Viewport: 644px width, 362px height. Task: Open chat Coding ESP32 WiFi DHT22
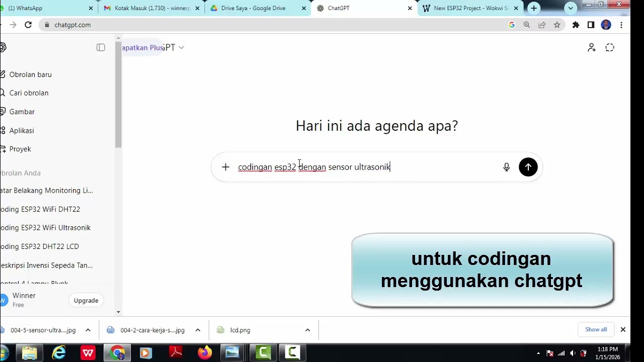(x=40, y=209)
